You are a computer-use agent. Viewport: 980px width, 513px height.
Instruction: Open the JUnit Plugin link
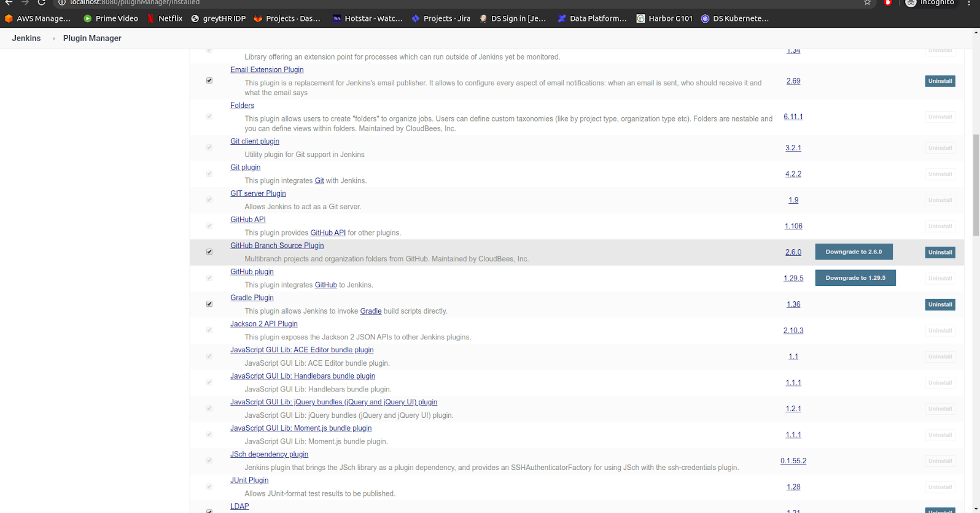click(x=249, y=480)
